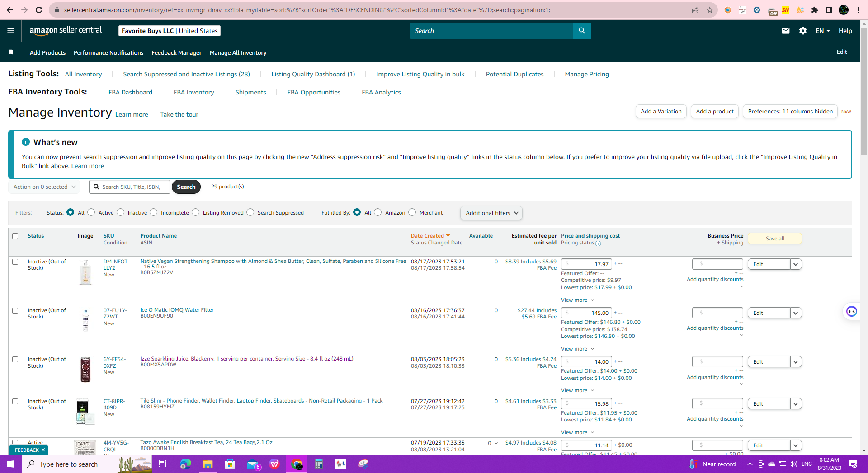The height and width of the screenshot is (473, 868).
Task: Open Microsoft Edge from the taskbar
Action: pyautogui.click(x=185, y=464)
